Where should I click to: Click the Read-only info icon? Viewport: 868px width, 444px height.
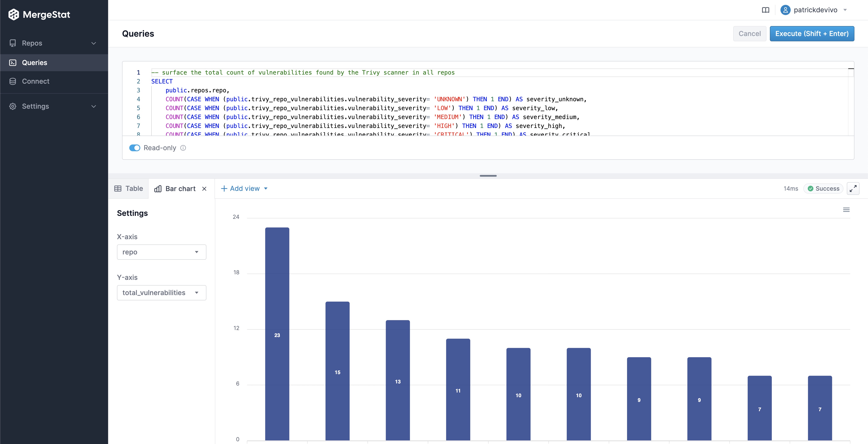[183, 148]
